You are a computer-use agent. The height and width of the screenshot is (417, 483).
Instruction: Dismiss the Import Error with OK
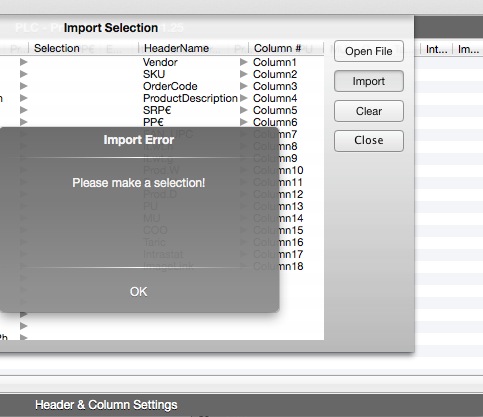pos(138,292)
